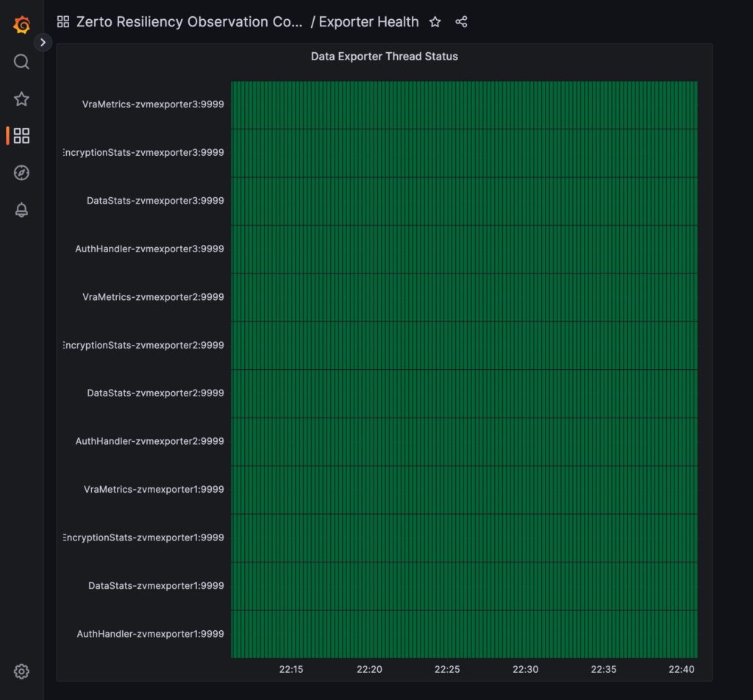Open the Data Exporter Thread Status panel title

point(384,56)
